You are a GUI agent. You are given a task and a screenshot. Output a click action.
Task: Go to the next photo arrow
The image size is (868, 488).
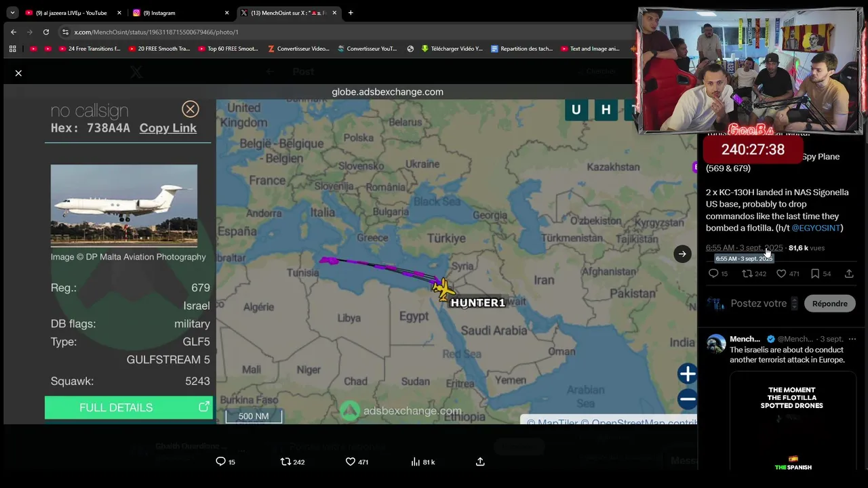point(682,253)
